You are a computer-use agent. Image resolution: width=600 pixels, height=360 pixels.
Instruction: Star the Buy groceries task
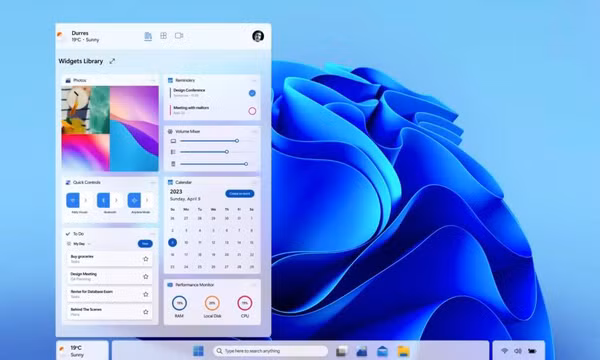[x=145, y=259]
